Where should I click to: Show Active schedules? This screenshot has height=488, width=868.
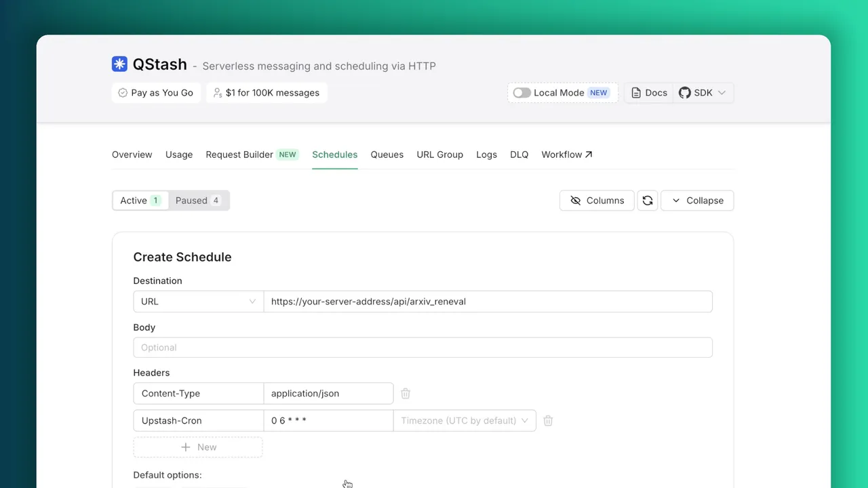point(140,201)
